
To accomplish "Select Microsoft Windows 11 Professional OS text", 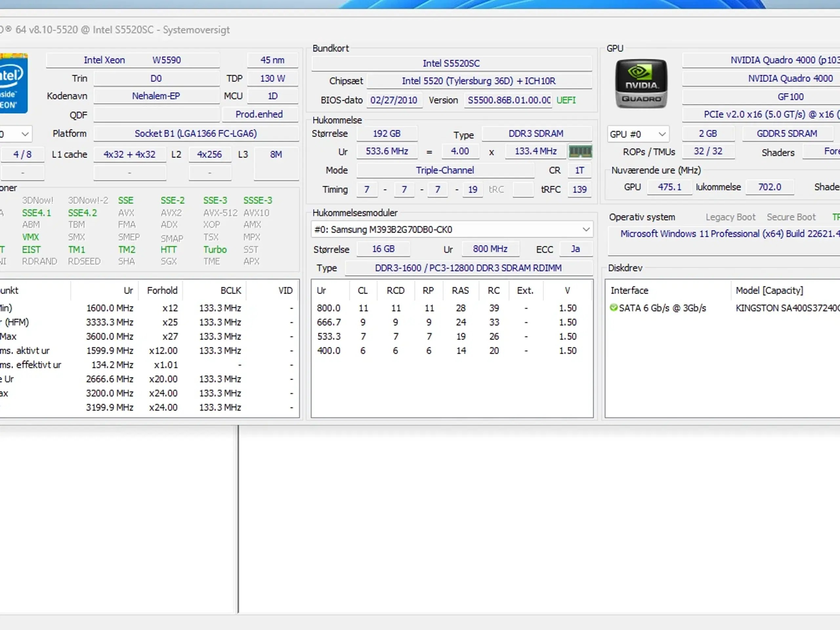I will point(730,234).
